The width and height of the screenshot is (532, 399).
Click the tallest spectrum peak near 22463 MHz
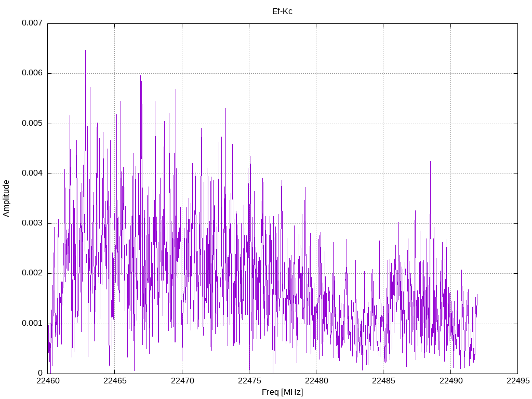coord(86,51)
